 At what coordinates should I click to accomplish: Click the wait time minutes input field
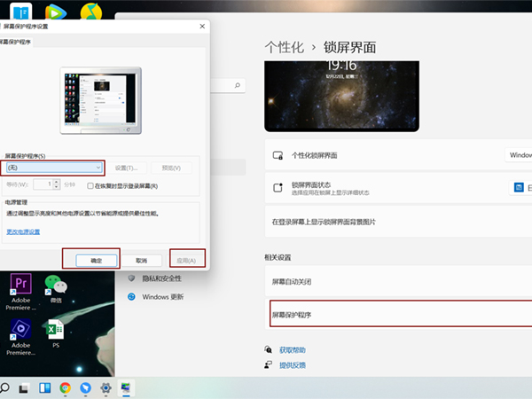click(43, 184)
